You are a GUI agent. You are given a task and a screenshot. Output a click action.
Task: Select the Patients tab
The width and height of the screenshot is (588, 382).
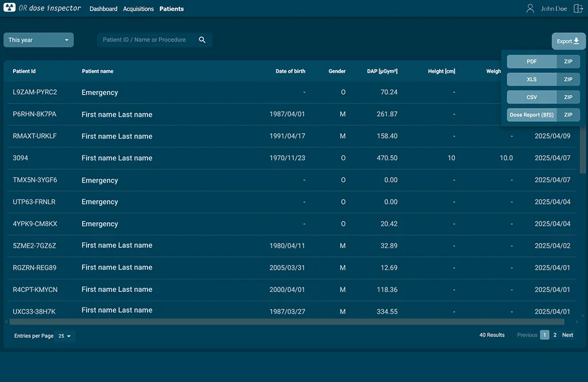point(172,9)
